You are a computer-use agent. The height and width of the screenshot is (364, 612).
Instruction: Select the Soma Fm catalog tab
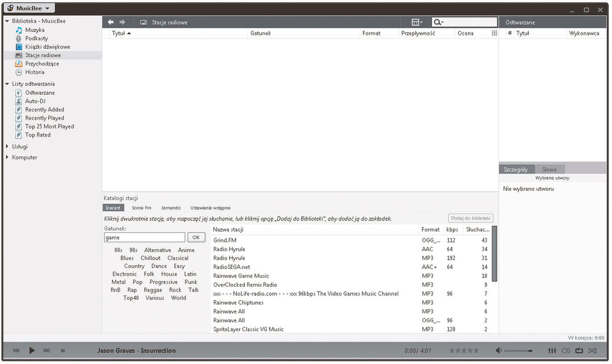(x=142, y=208)
